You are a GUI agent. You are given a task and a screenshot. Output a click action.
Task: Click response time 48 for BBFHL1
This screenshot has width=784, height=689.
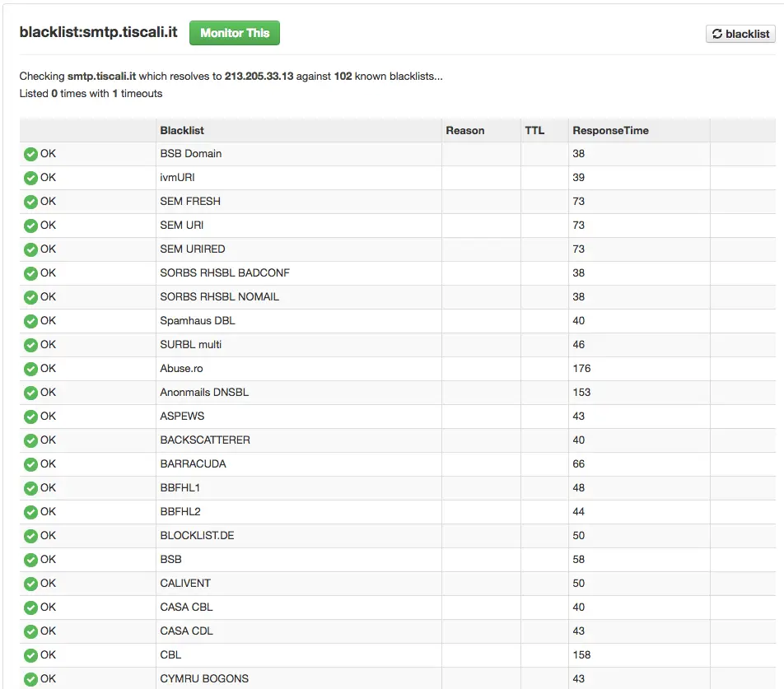(x=578, y=487)
